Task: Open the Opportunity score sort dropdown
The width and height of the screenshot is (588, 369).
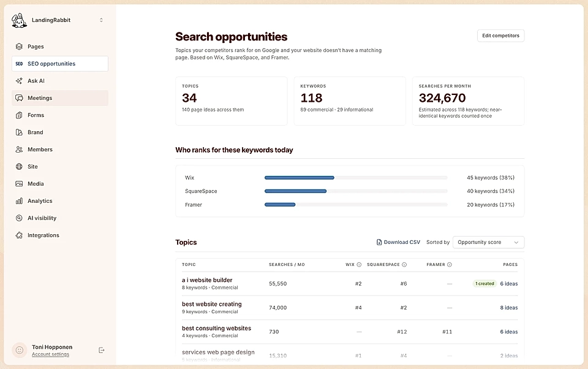Action: click(x=488, y=242)
